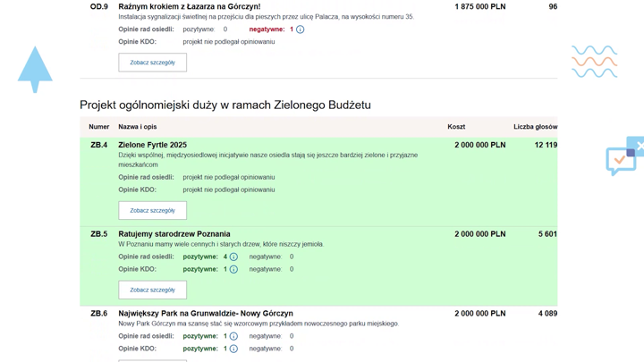Open info icon for ZB.5 opinie rad osiedli
644x362 pixels.
233,257
